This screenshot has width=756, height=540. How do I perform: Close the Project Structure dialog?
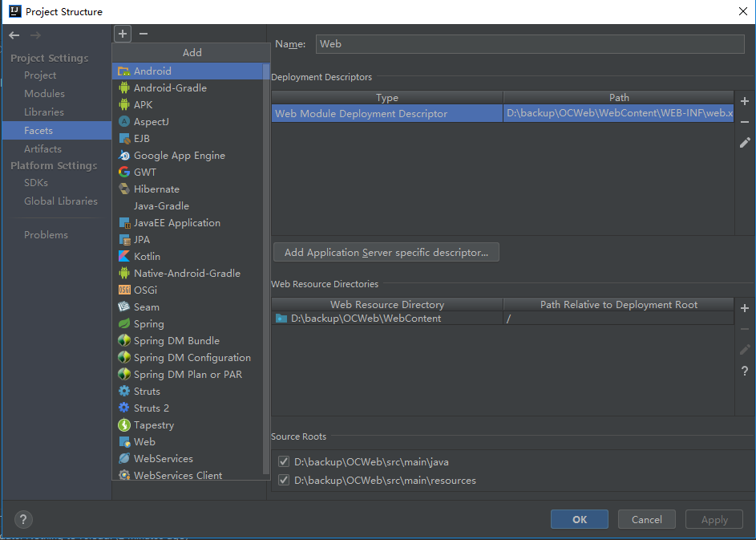pyautogui.click(x=743, y=11)
